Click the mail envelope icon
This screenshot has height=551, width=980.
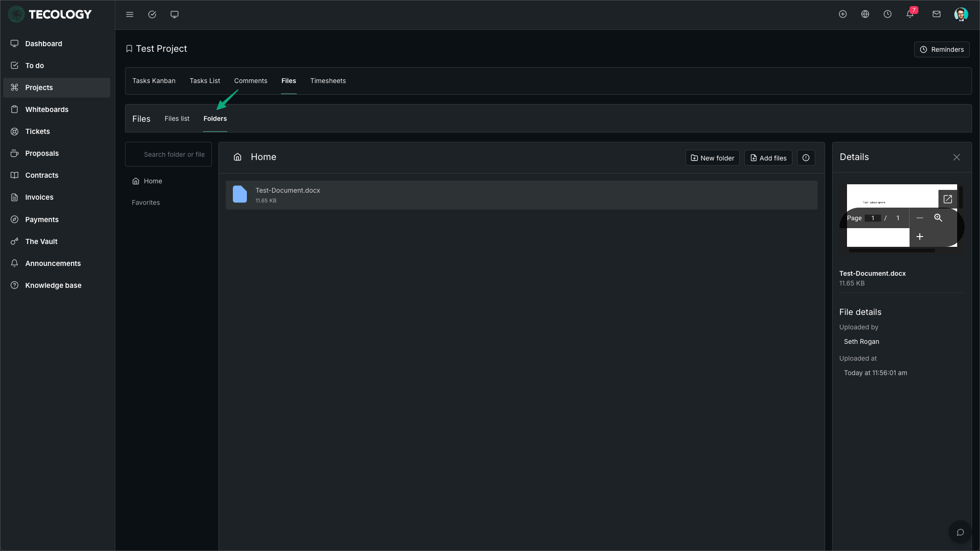936,14
